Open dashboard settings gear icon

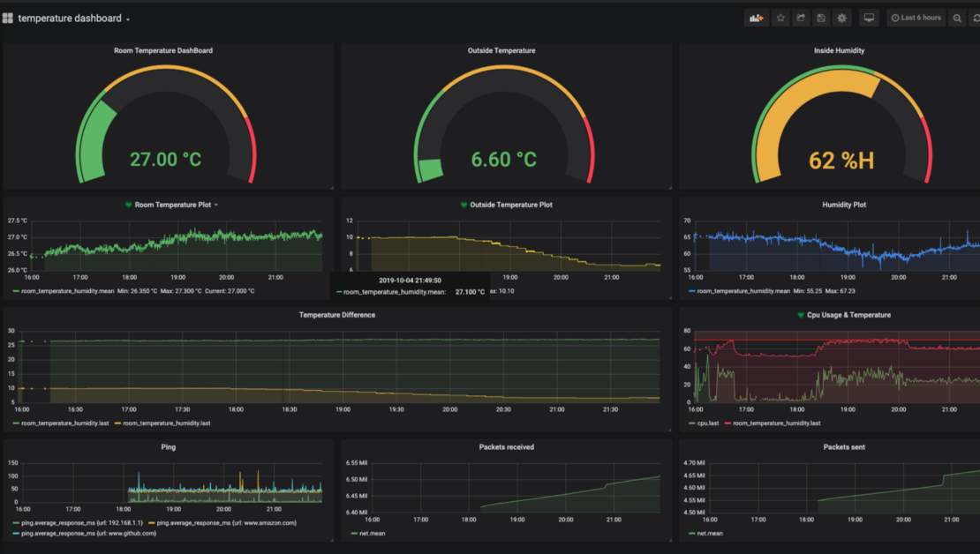click(842, 19)
